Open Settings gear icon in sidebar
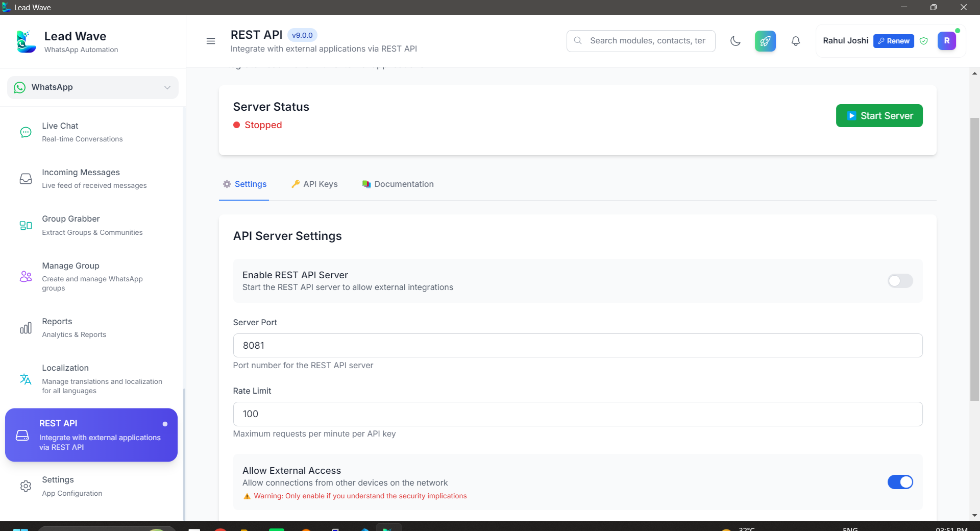This screenshot has height=531, width=980. 26,486
